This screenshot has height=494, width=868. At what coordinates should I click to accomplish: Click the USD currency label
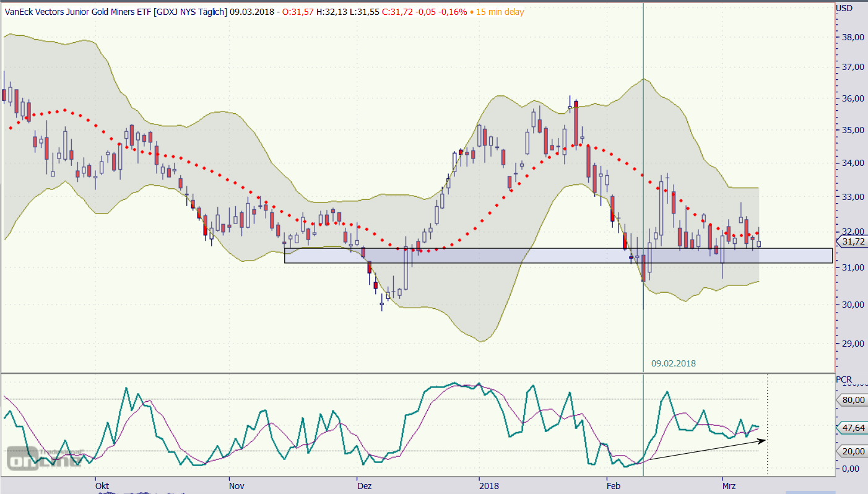(844, 7)
